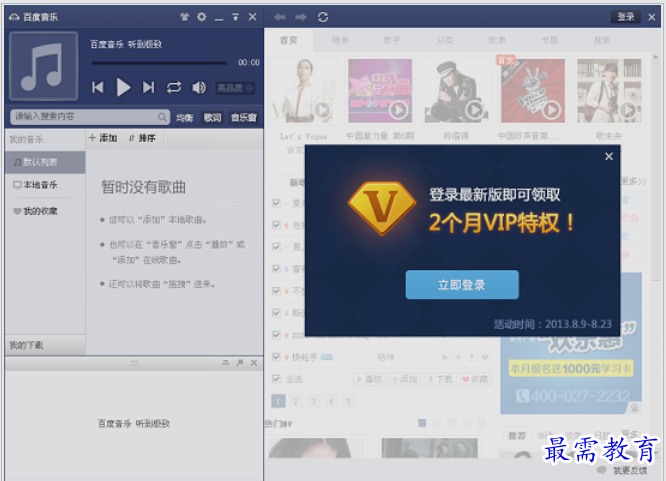This screenshot has width=666, height=481.
Task: Open the 我的下载 downloads section
Action: (x=45, y=345)
